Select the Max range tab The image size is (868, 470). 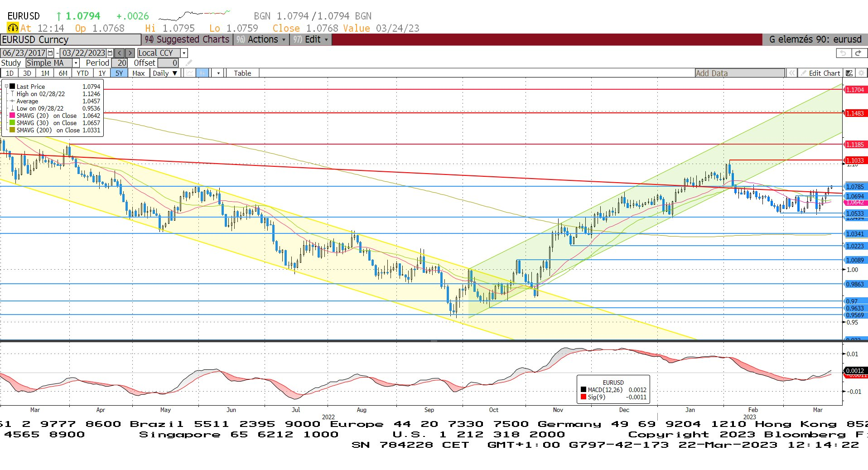pyautogui.click(x=139, y=73)
